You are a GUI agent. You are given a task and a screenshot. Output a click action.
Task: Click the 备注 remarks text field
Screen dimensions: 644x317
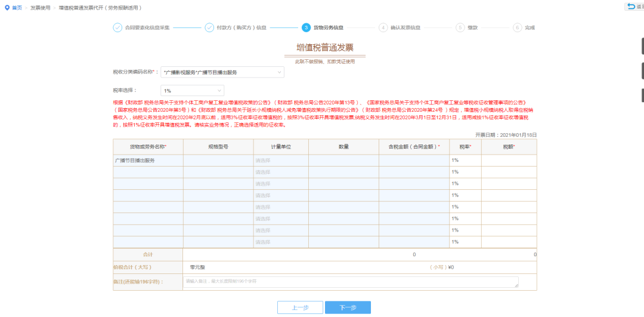point(351,281)
